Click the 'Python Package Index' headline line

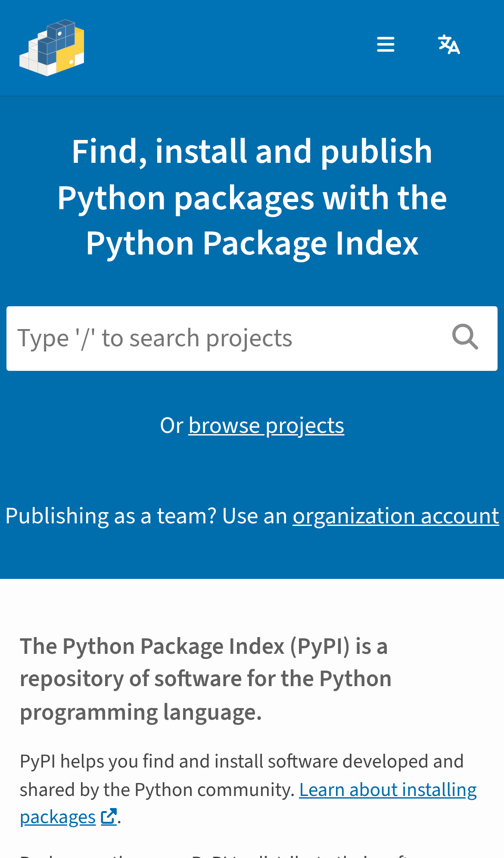(252, 243)
